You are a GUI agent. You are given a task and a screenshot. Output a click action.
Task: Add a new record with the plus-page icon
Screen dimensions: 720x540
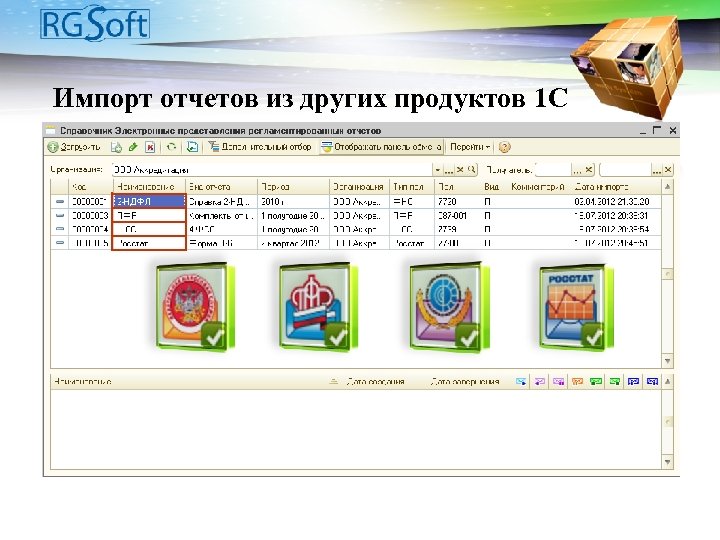click(x=116, y=147)
